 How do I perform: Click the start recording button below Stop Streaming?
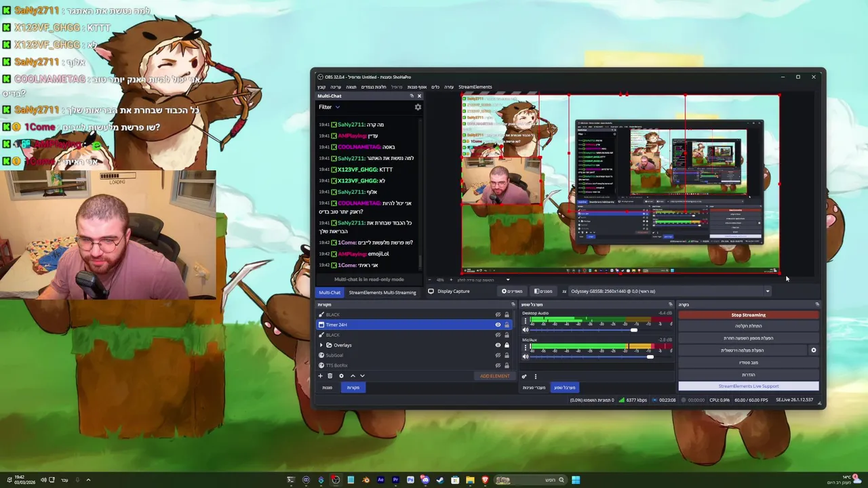(749, 326)
